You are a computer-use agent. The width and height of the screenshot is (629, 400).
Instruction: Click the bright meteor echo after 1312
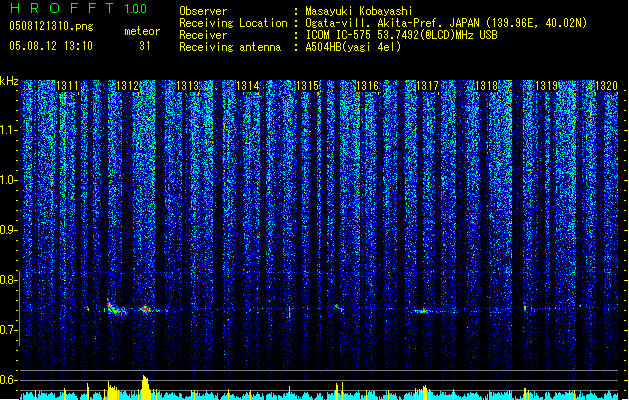click(146, 309)
